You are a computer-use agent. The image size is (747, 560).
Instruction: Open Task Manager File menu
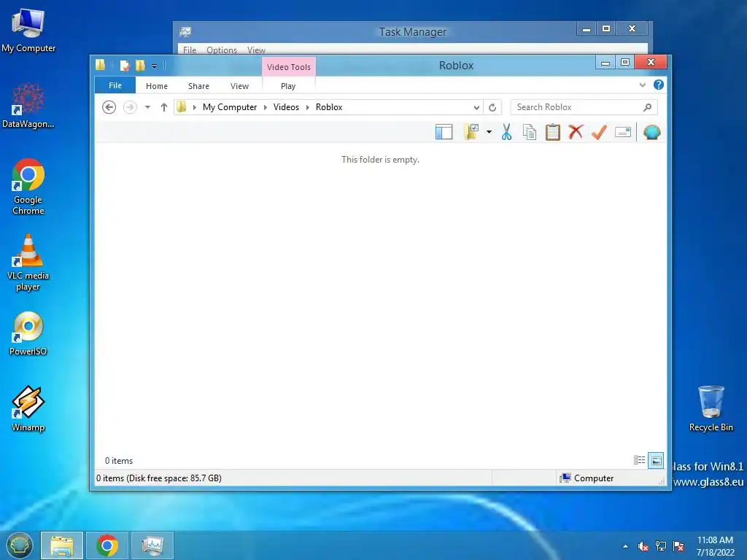tap(190, 50)
